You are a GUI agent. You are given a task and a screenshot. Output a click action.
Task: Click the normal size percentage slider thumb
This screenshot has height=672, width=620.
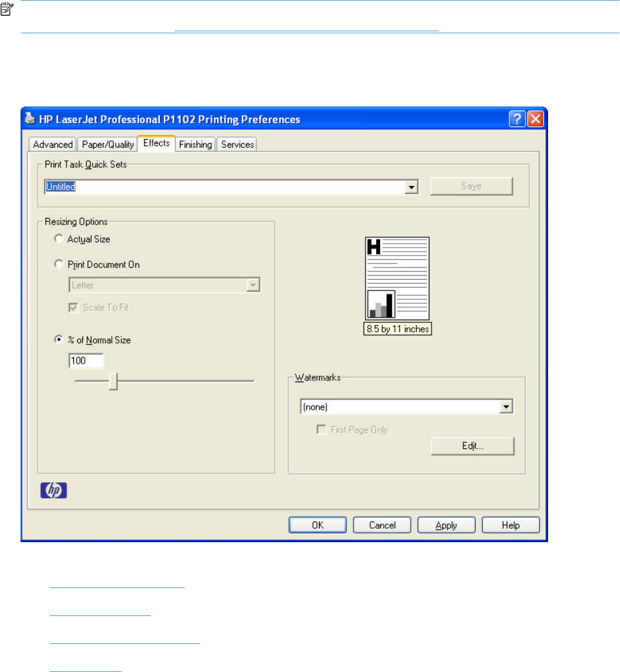(113, 381)
